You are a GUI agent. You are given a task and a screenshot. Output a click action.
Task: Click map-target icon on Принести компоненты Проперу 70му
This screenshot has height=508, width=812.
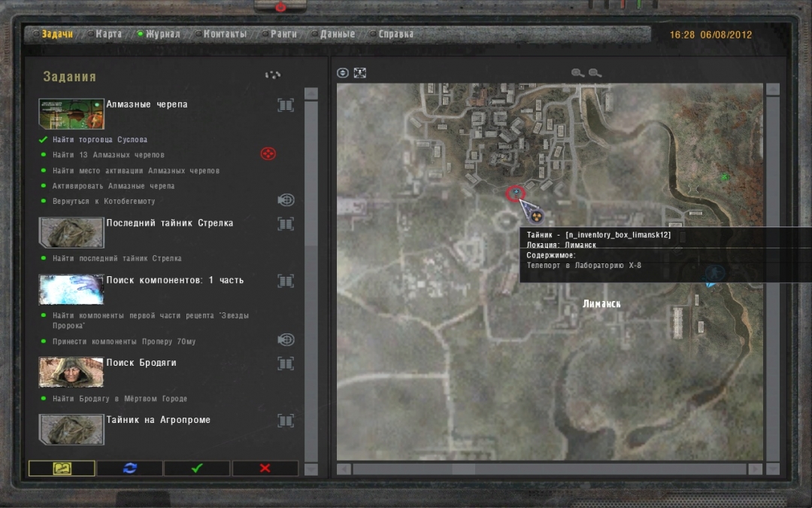286,340
